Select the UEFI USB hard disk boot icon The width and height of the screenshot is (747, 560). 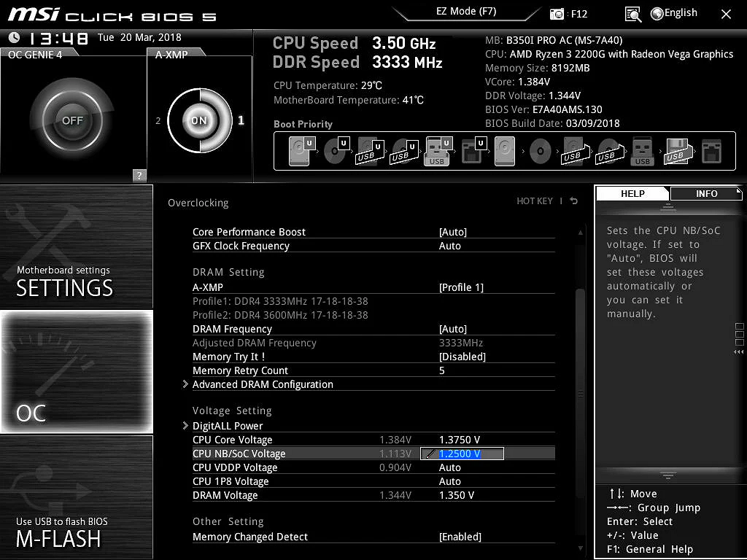pos(371,151)
